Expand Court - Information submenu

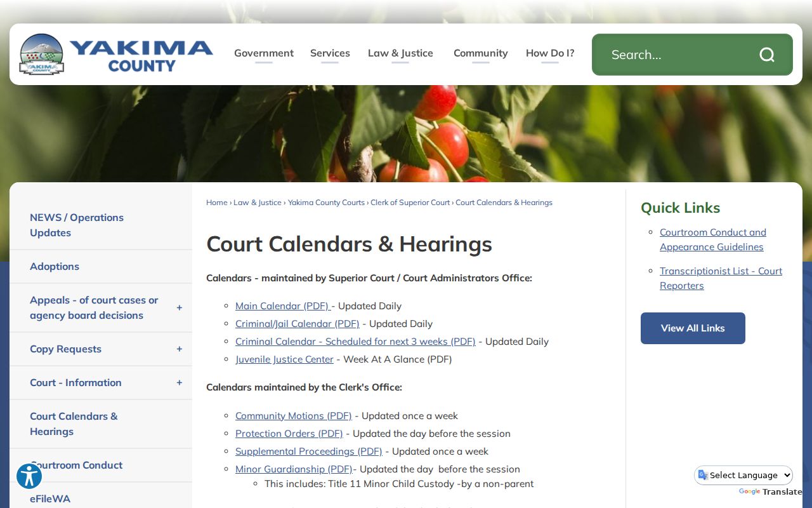pyautogui.click(x=180, y=383)
